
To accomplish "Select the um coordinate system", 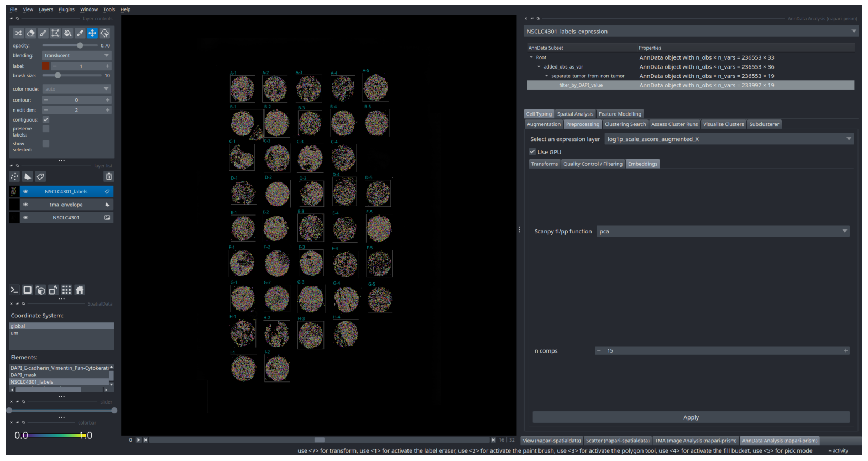I will (x=61, y=333).
